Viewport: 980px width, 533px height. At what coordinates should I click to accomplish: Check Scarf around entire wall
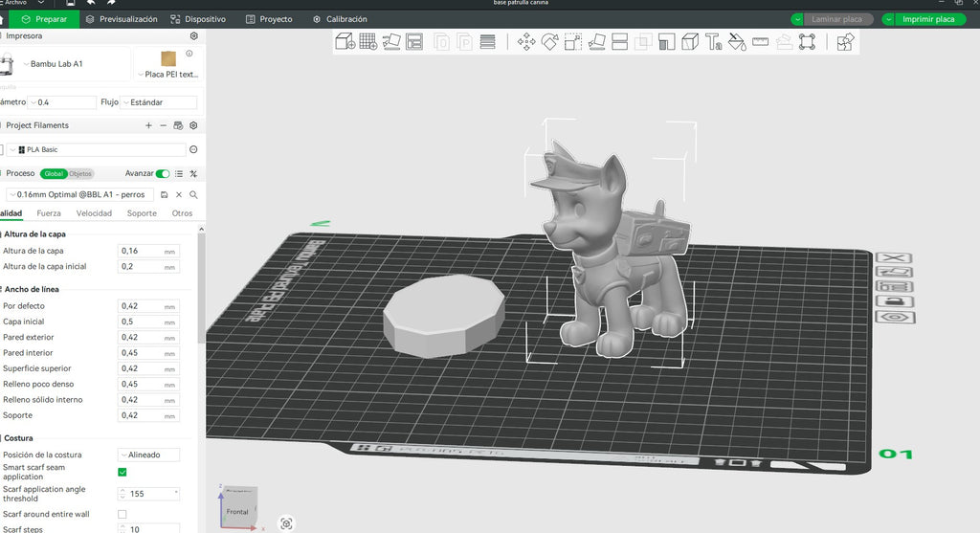tap(122, 514)
